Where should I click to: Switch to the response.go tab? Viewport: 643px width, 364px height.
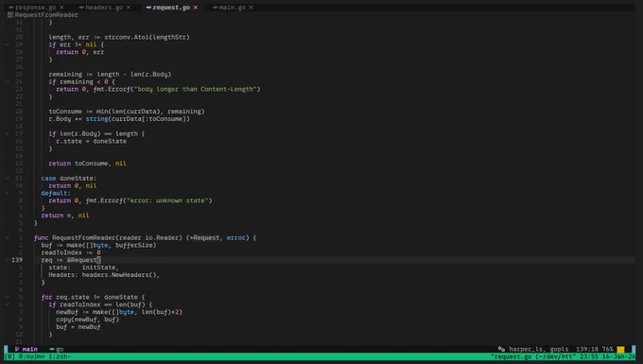pyautogui.click(x=35, y=8)
